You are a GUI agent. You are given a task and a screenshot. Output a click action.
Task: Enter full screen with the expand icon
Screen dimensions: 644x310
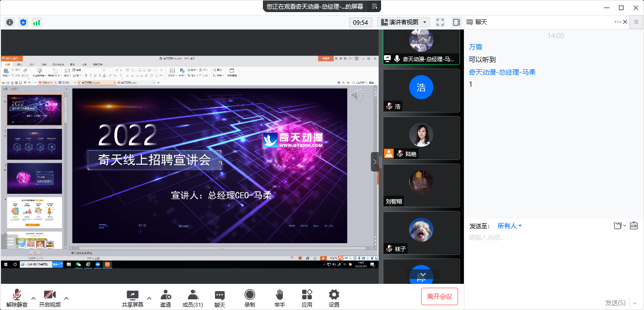pyautogui.click(x=440, y=22)
